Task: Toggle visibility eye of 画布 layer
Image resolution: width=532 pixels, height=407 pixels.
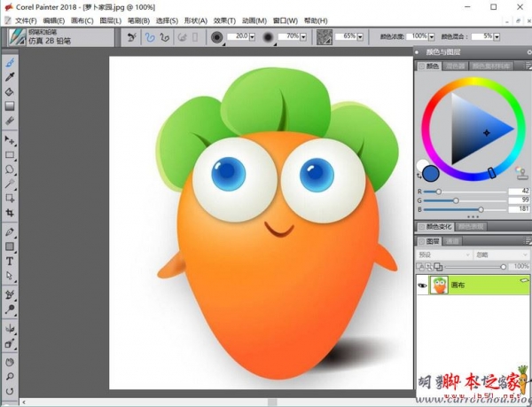Action: [x=422, y=285]
